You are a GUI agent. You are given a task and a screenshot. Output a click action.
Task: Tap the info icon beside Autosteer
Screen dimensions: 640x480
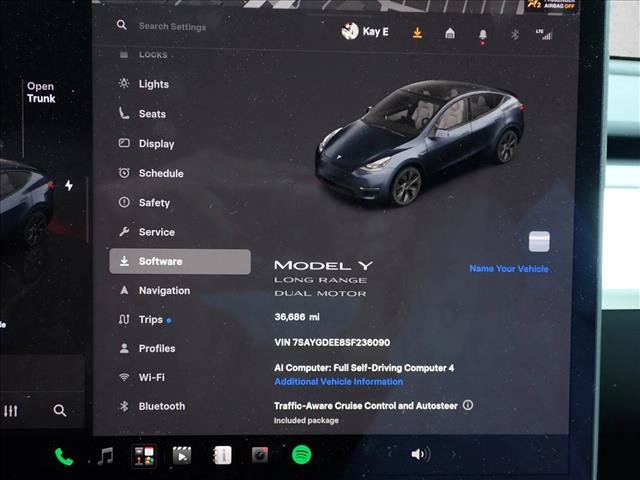point(468,405)
